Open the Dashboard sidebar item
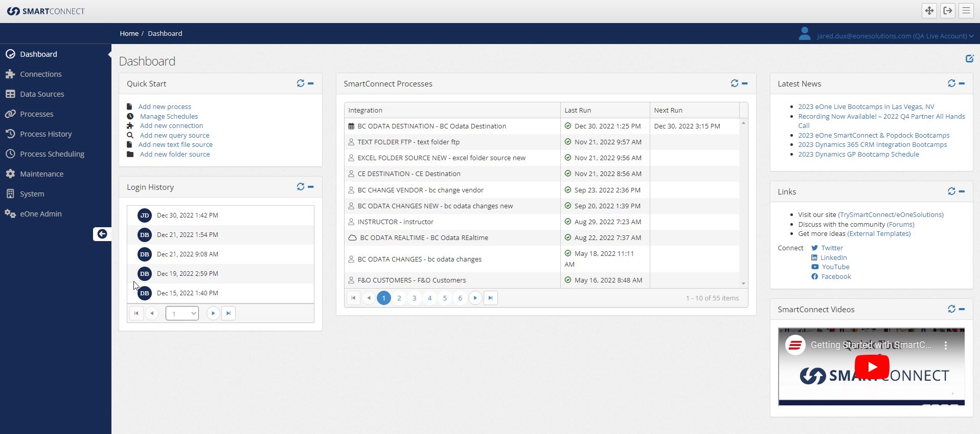 pyautogui.click(x=38, y=54)
